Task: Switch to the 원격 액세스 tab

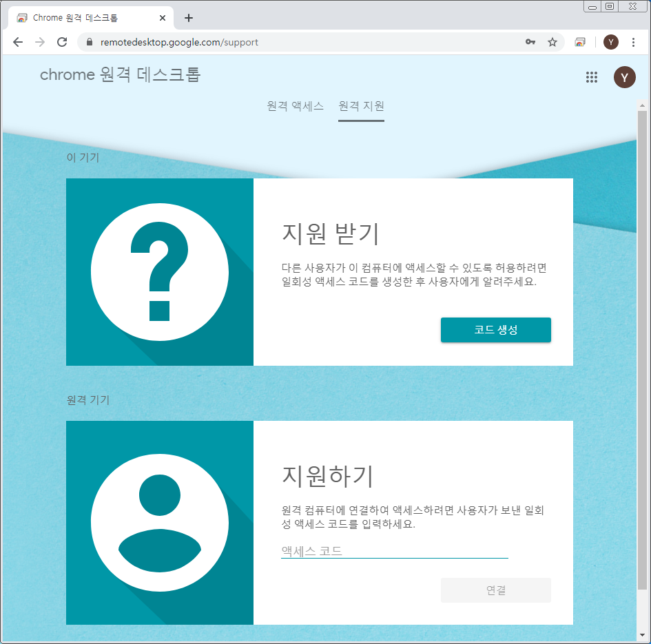Action: 296,106
